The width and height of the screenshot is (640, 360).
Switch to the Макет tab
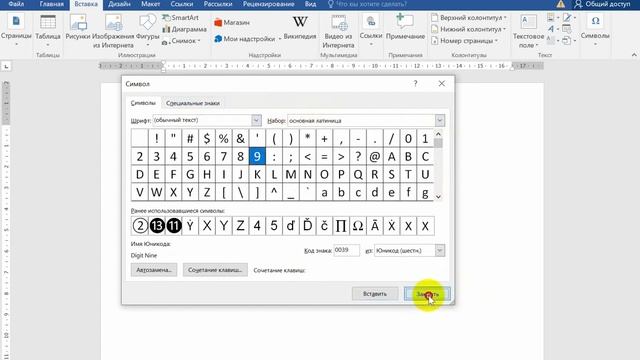coord(151,4)
